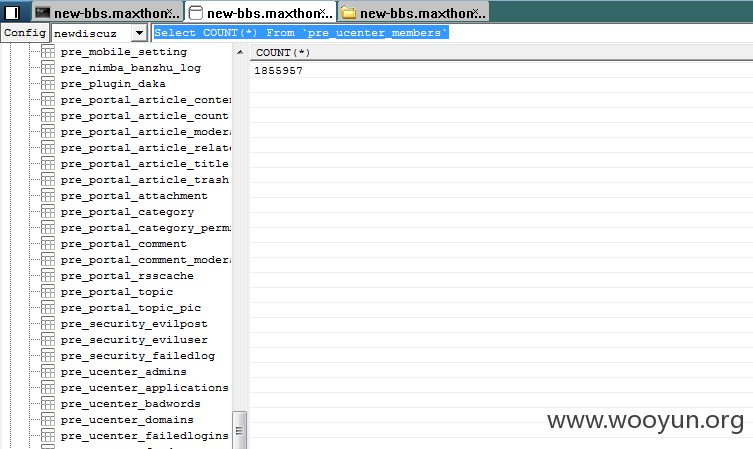The image size is (753, 449).
Task: Select the pre_security_eviluser table
Action: 134,340
